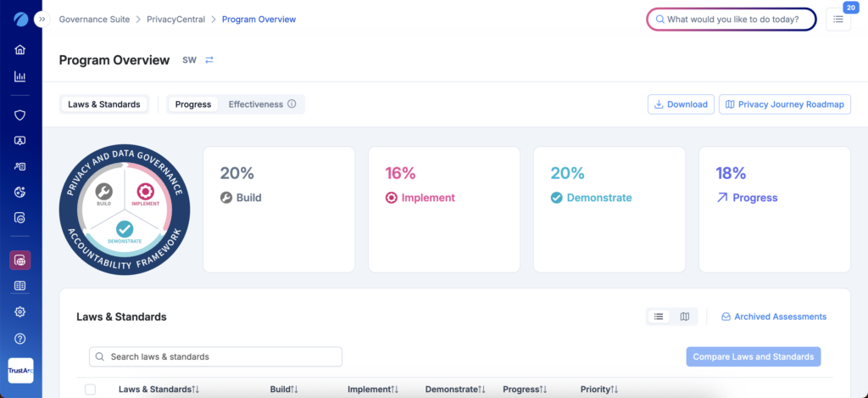Click the swap arrows icon next to SW
The width and height of the screenshot is (868, 398).
[x=209, y=60]
